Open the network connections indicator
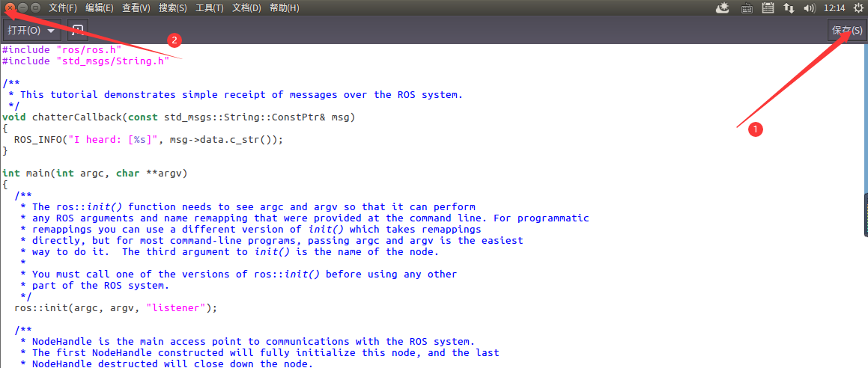Viewport: 868px width, 368px height. coord(789,7)
